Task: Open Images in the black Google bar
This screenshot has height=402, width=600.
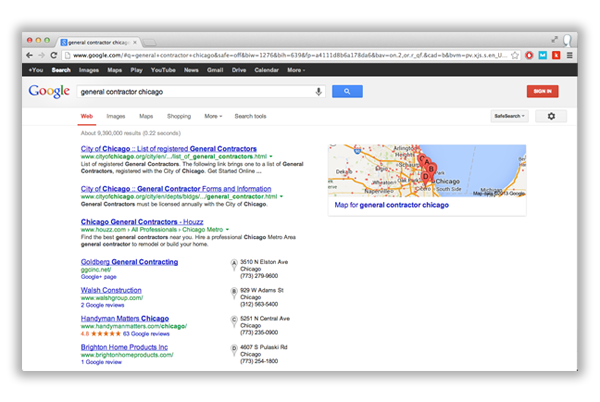Action: click(89, 70)
